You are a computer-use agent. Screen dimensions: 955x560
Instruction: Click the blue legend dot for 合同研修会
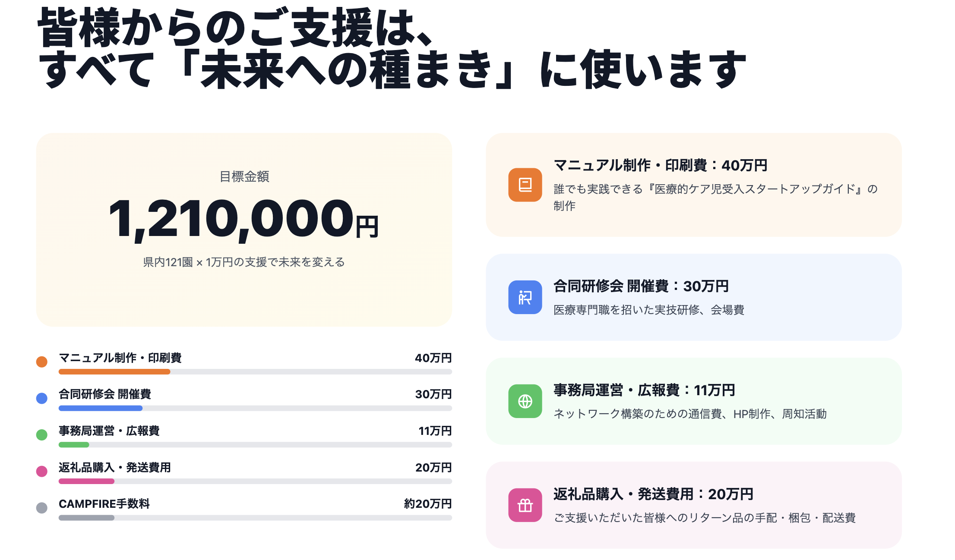pyautogui.click(x=42, y=398)
